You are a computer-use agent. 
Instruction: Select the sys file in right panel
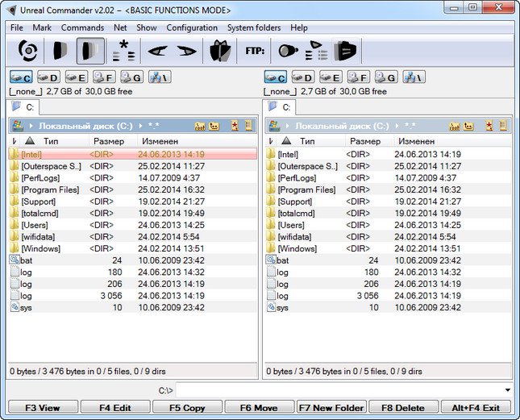389,308
